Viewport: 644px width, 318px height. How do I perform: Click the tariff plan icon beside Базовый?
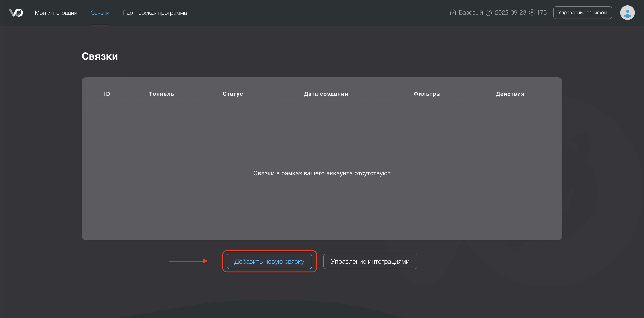[x=453, y=12]
